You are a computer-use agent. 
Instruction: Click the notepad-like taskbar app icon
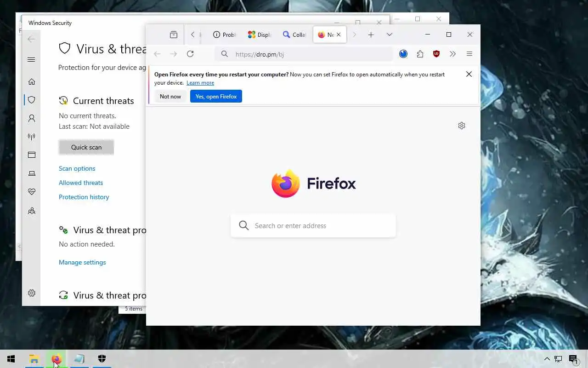point(79,359)
